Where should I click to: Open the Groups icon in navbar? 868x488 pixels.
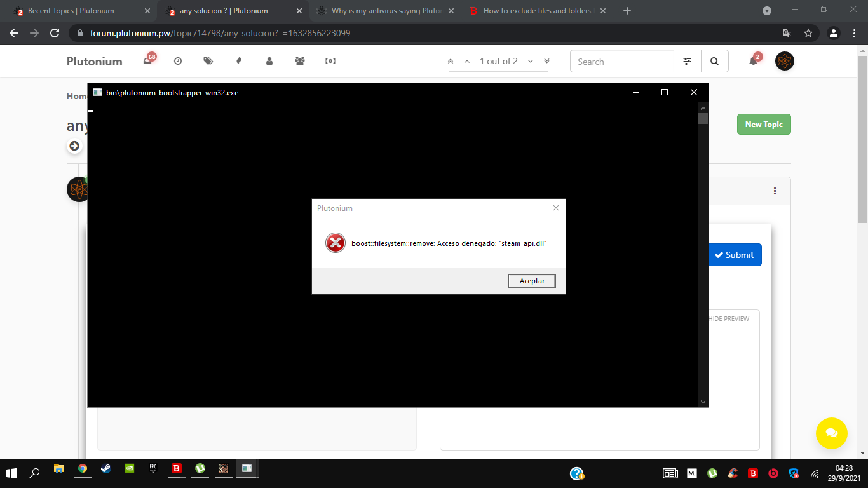click(300, 62)
